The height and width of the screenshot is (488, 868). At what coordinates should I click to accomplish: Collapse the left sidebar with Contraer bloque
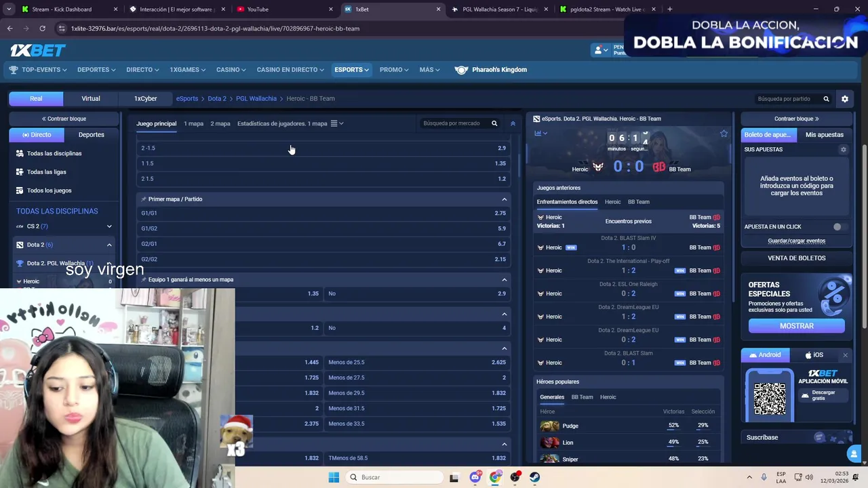(64, 119)
